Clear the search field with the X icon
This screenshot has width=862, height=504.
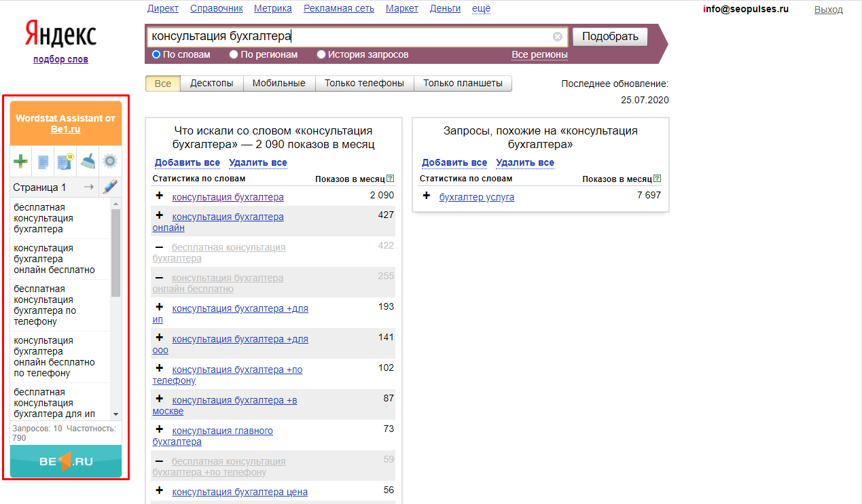(558, 37)
